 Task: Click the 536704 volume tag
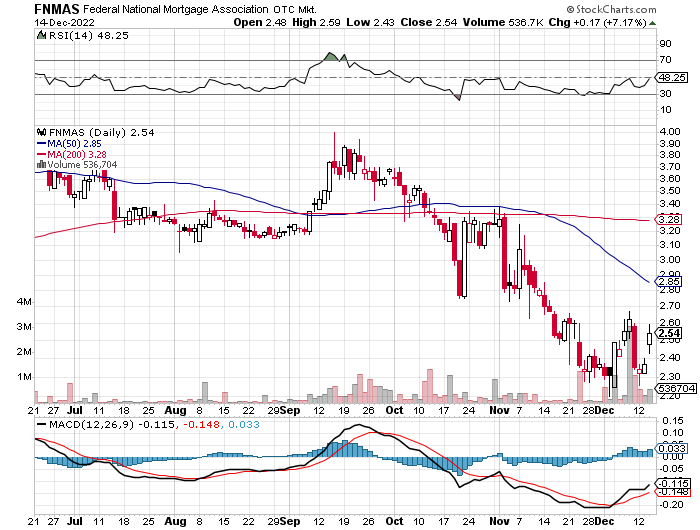(x=677, y=388)
